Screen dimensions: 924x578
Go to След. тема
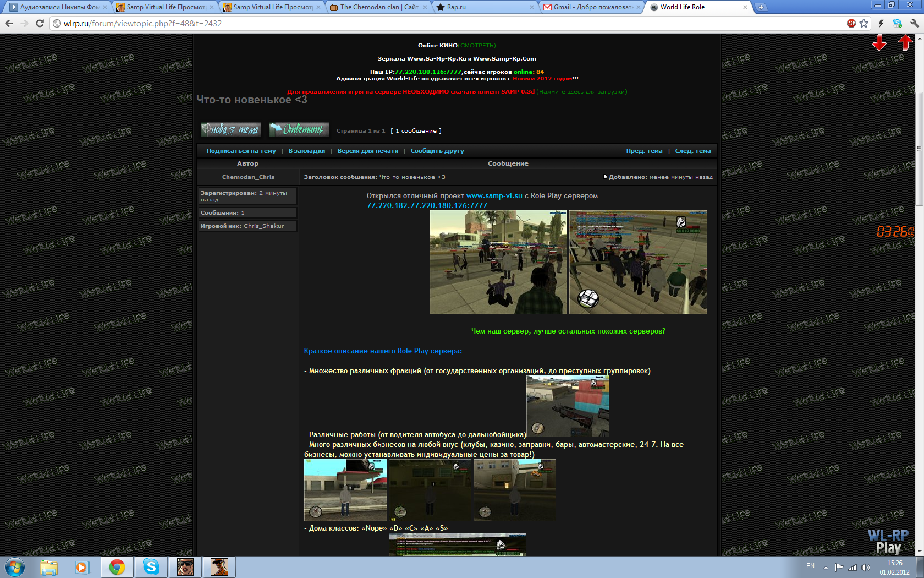coord(693,151)
